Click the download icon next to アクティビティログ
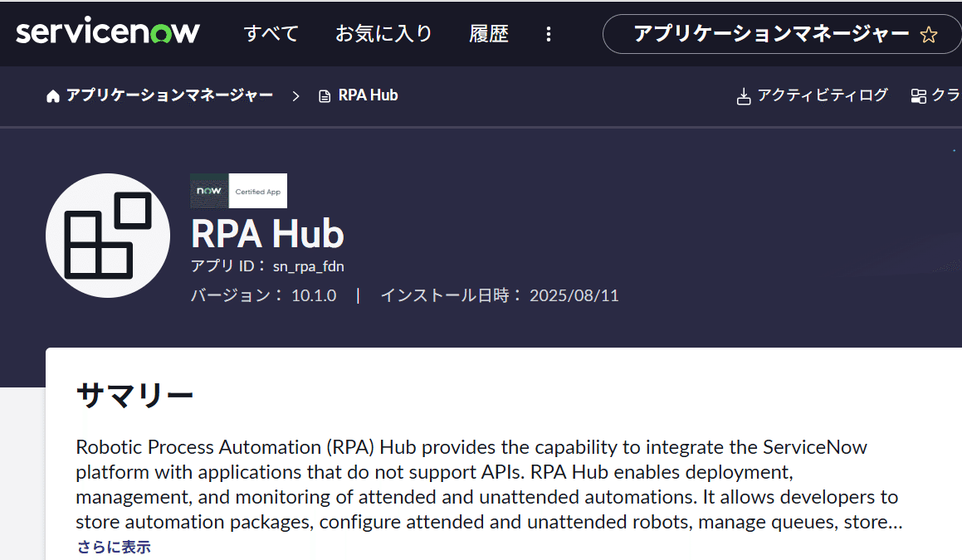962x560 pixels. click(744, 95)
